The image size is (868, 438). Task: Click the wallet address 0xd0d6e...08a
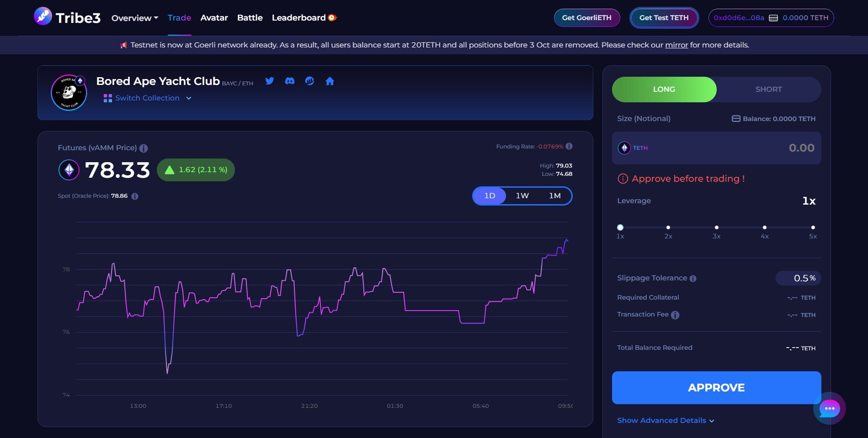pyautogui.click(x=739, y=18)
